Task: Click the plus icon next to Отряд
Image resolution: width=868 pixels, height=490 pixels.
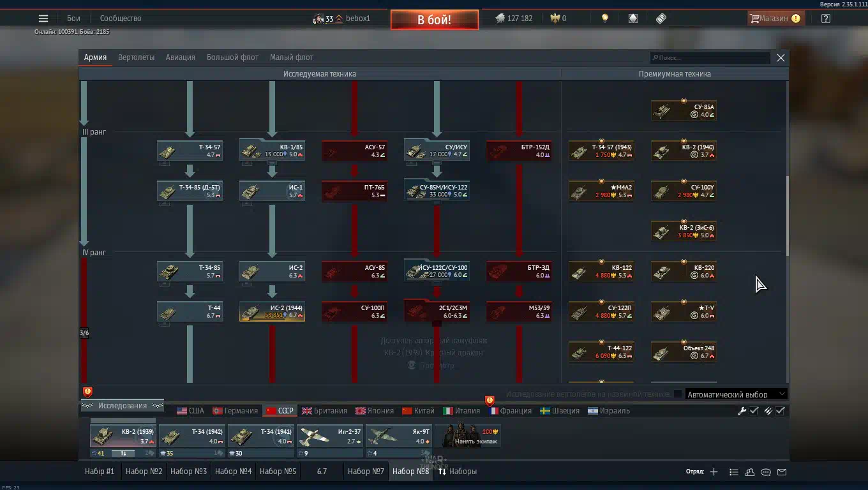Action: coord(714,472)
